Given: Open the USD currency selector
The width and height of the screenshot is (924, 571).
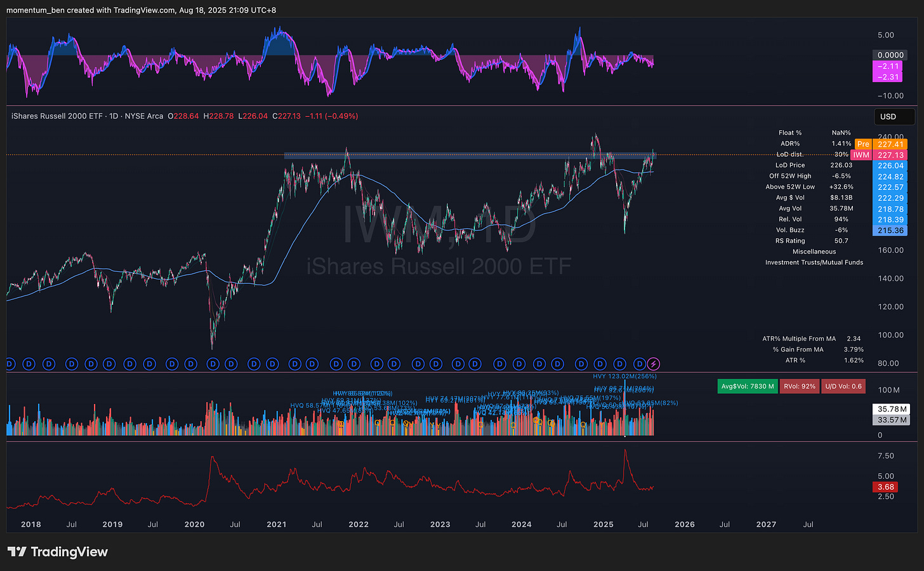Looking at the screenshot, I should (x=894, y=116).
